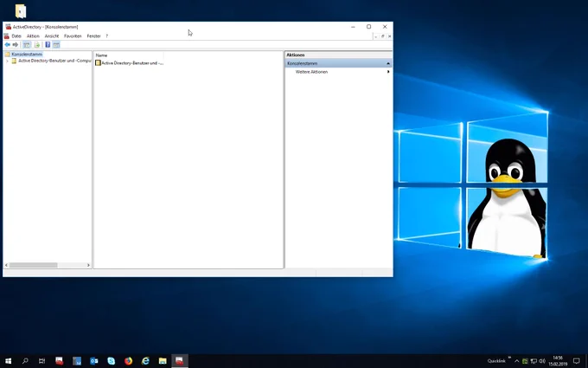Open the network status tray icon

[x=534, y=361]
